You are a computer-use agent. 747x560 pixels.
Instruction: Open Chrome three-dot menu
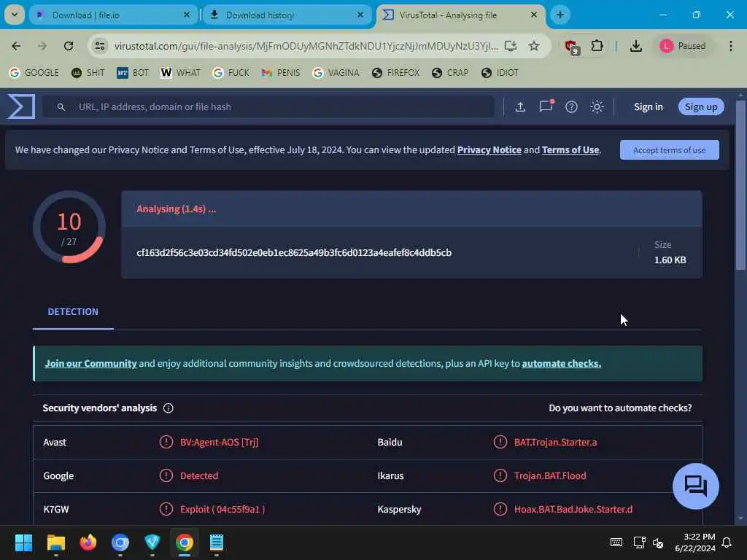[731, 46]
